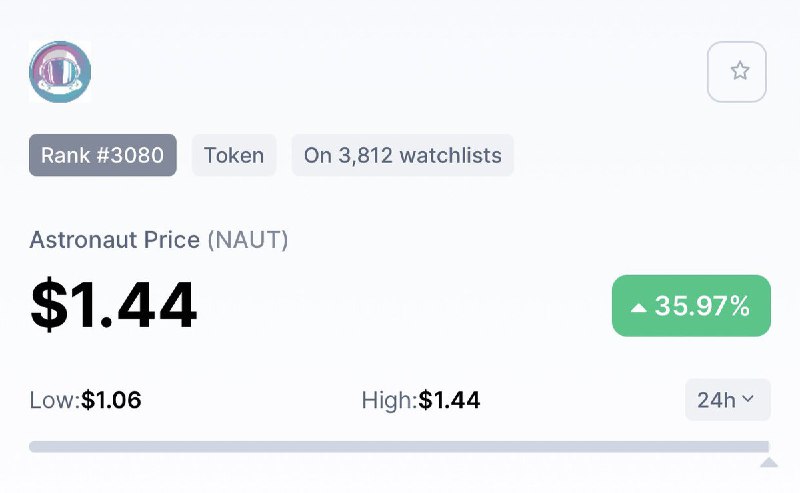Image resolution: width=800 pixels, height=493 pixels.
Task: Click the star watchlist icon
Action: pos(739,71)
